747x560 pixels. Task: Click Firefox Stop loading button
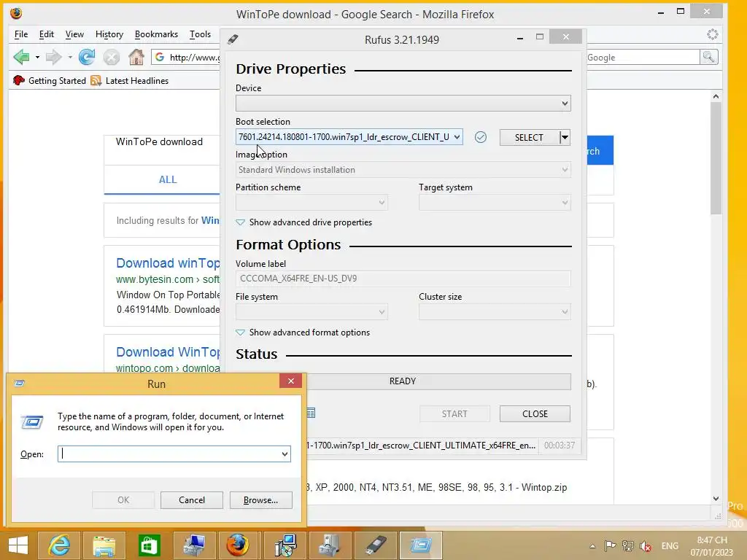pyautogui.click(x=112, y=57)
